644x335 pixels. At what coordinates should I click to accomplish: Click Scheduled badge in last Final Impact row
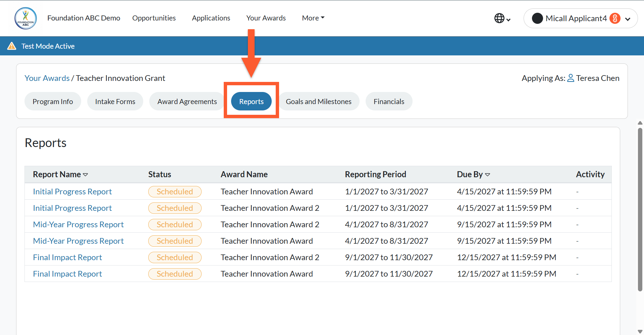175,274
